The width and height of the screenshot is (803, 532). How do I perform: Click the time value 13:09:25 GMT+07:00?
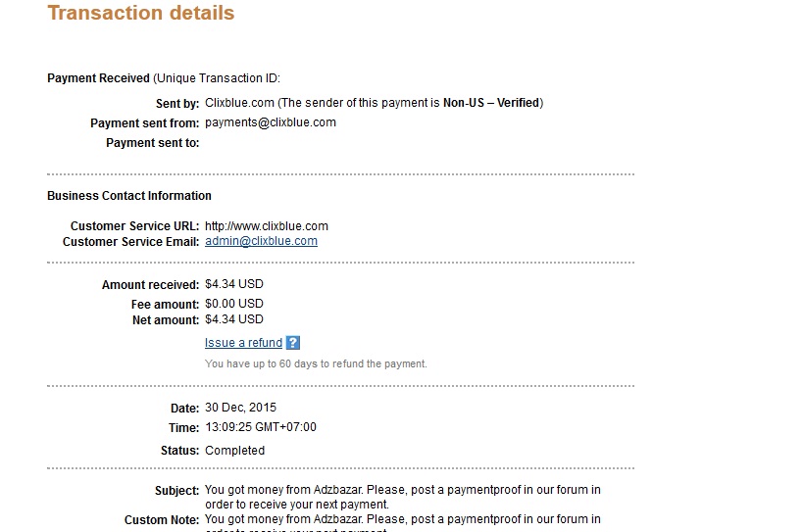pyautogui.click(x=261, y=427)
